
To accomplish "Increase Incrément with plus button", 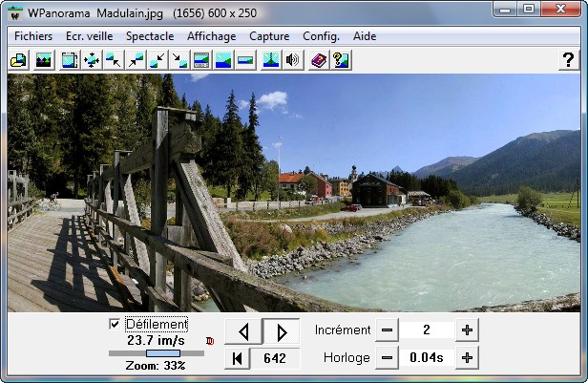I will pos(467,330).
